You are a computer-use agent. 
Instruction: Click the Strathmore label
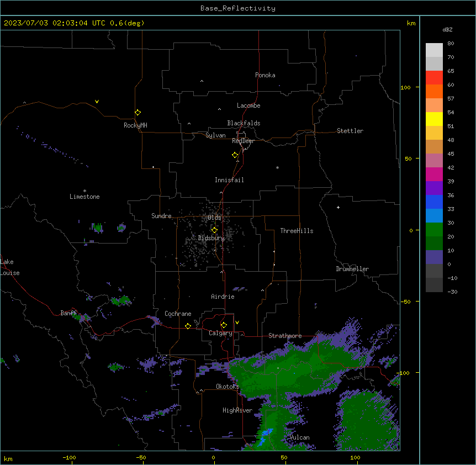tap(285, 336)
